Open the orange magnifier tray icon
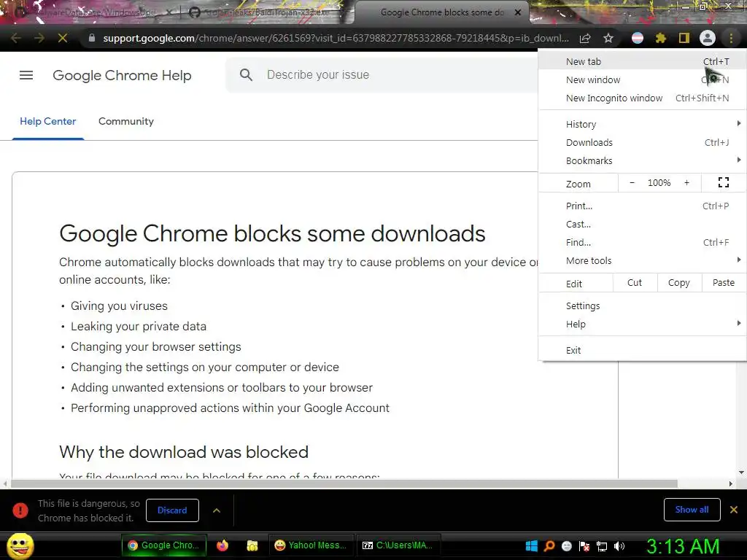Screen dimensions: 747x560 (x=549, y=546)
